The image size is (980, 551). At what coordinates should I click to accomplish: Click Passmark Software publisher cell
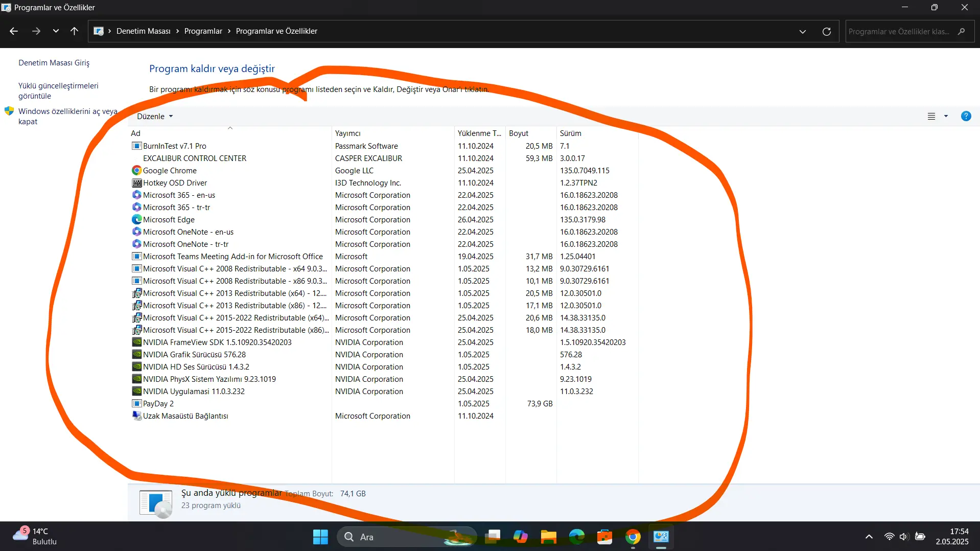tap(366, 146)
